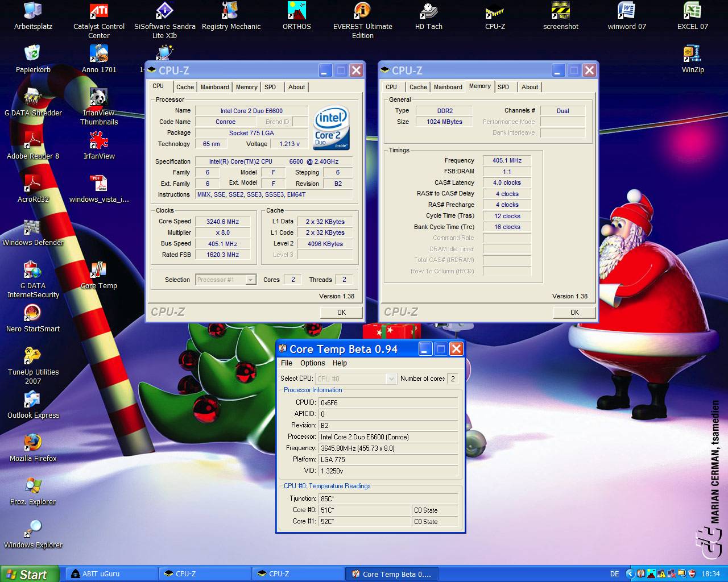Switch to CPU tab in right CPU-Z window
The width and height of the screenshot is (728, 582).
(391, 87)
